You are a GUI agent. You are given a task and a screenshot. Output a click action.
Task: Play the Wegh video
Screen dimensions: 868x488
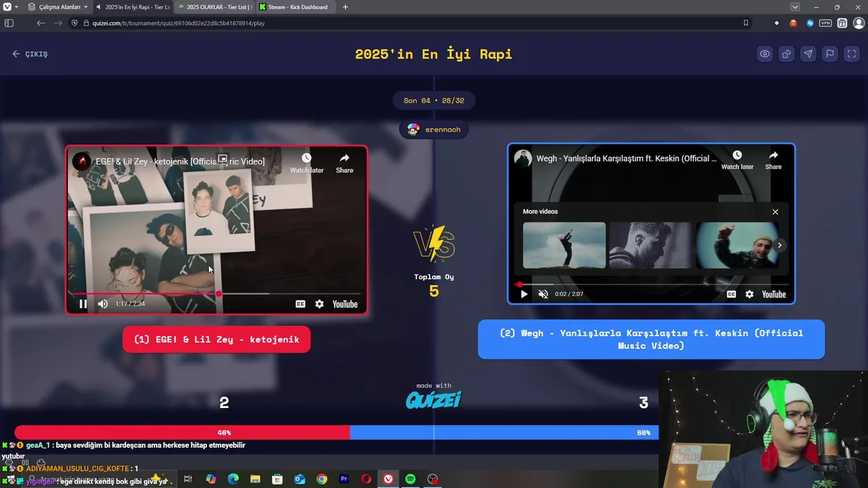pyautogui.click(x=524, y=294)
